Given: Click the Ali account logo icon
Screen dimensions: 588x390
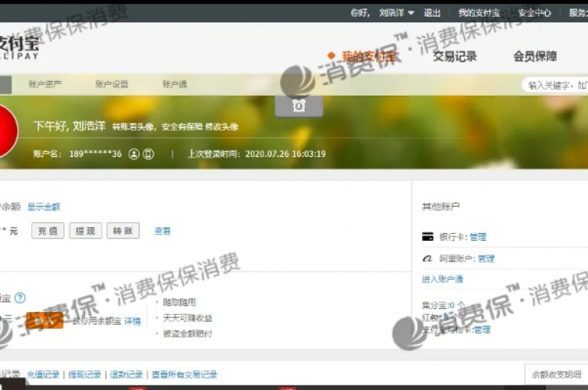Looking at the screenshot, I should coord(427,258).
